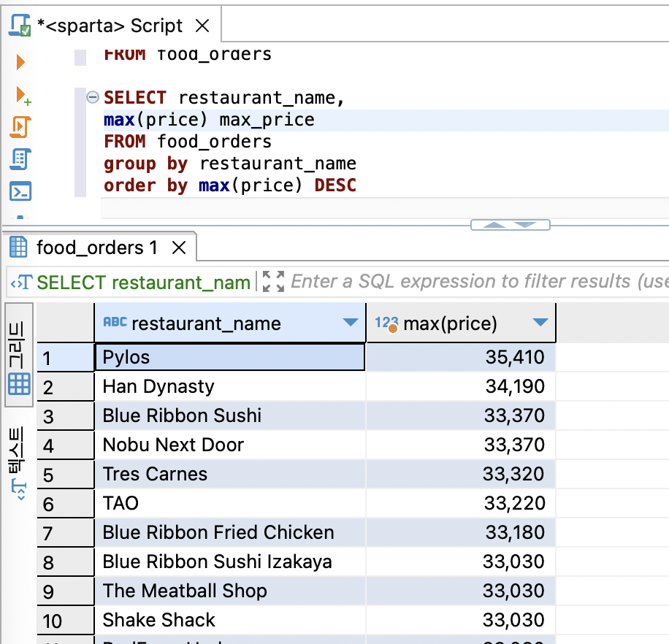
Task: Maximize the editor panel with up arrow
Action: (494, 225)
